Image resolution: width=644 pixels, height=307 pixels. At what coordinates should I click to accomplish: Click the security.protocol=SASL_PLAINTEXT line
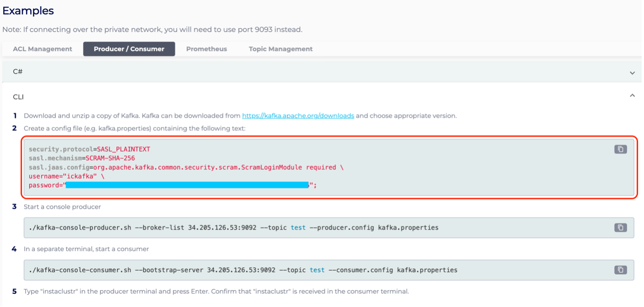[89, 149]
